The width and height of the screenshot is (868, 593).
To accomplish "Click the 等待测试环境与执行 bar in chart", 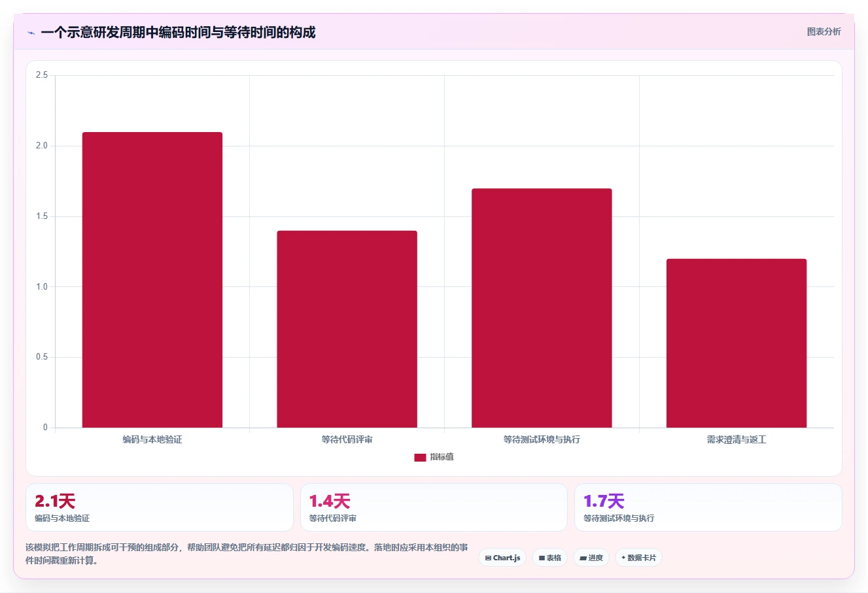I will point(542,308).
